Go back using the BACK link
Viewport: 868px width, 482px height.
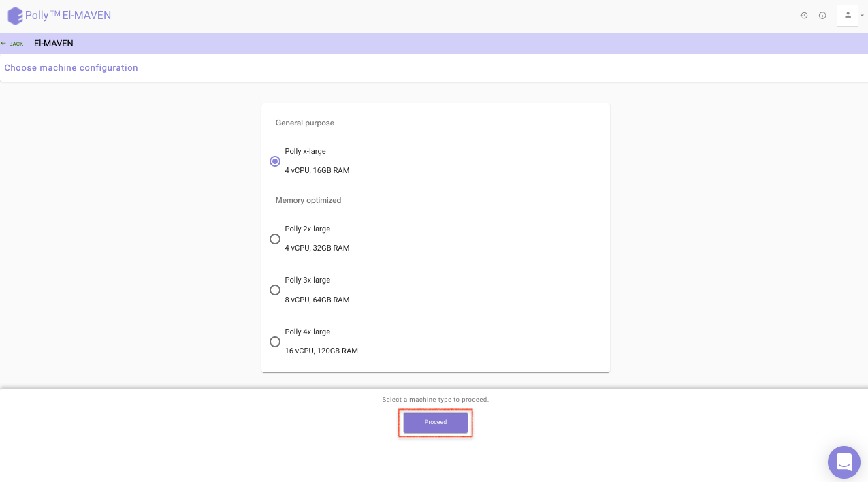pos(12,44)
